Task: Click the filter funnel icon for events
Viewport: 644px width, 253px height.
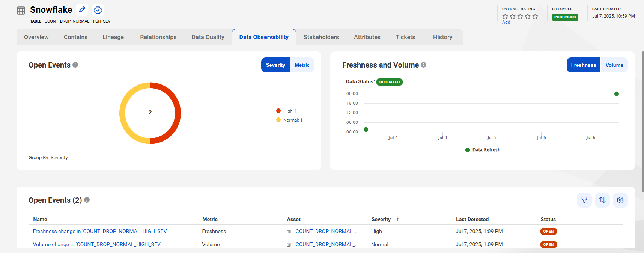Action: tap(584, 200)
